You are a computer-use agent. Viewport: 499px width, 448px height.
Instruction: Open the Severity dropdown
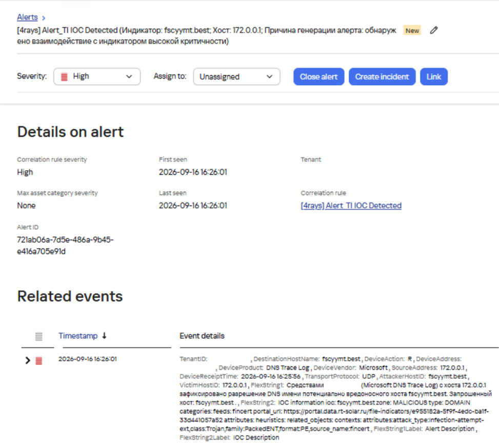click(97, 77)
